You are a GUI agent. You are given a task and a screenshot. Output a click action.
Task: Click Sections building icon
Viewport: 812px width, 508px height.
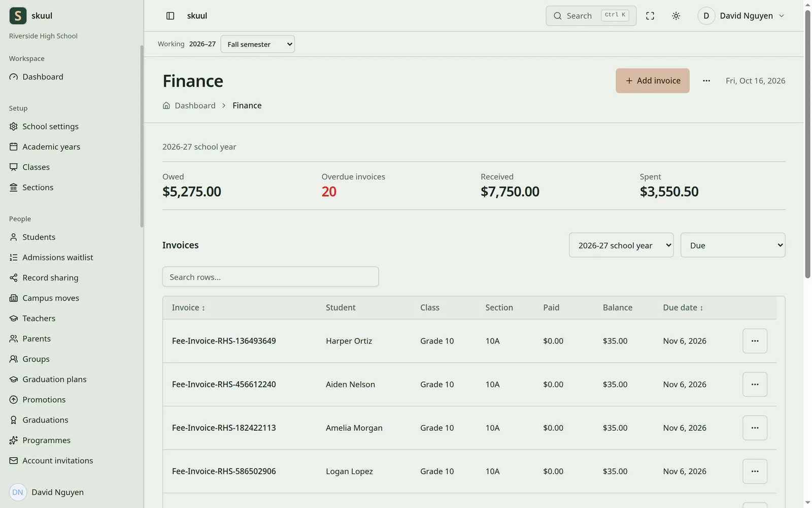coord(14,187)
